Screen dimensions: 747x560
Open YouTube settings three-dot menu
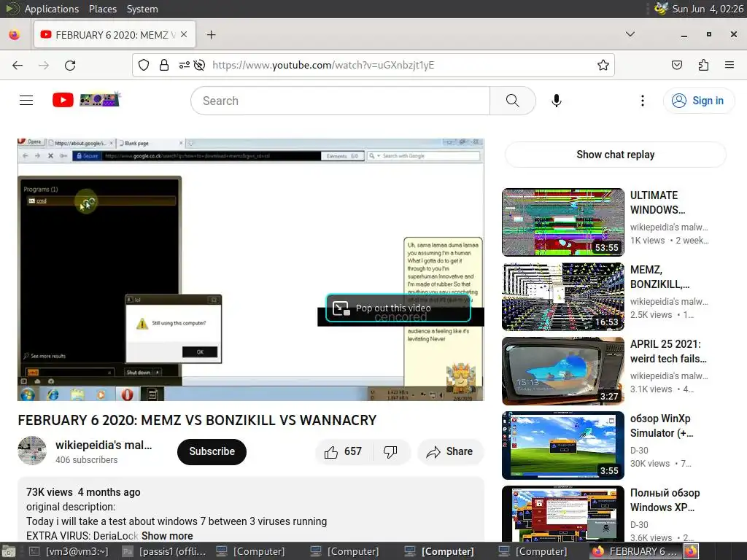point(642,101)
